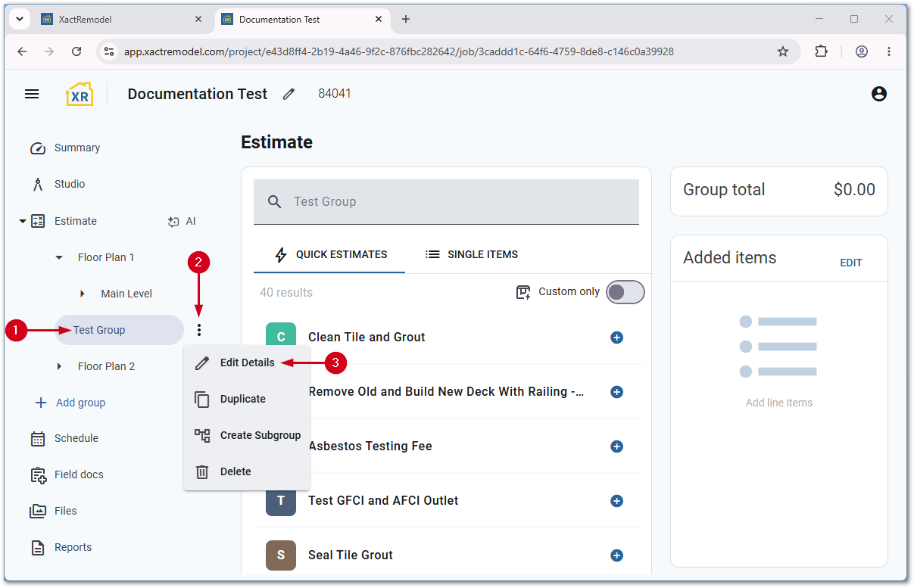Viewport: 914px width, 588px height.
Task: Edit project name with pencil icon
Action: point(289,94)
